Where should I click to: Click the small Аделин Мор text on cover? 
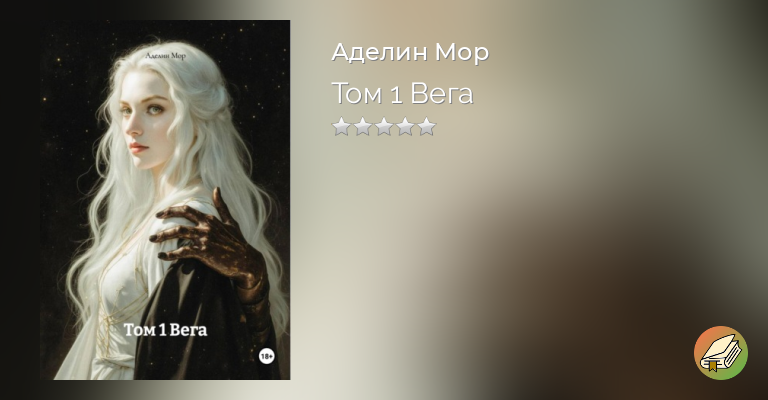[166, 56]
